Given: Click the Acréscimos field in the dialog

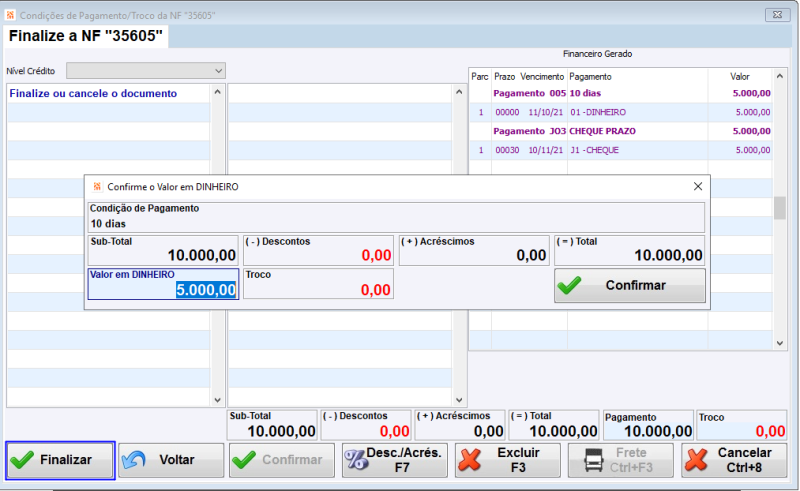Looking at the screenshot, I should 473,250.
